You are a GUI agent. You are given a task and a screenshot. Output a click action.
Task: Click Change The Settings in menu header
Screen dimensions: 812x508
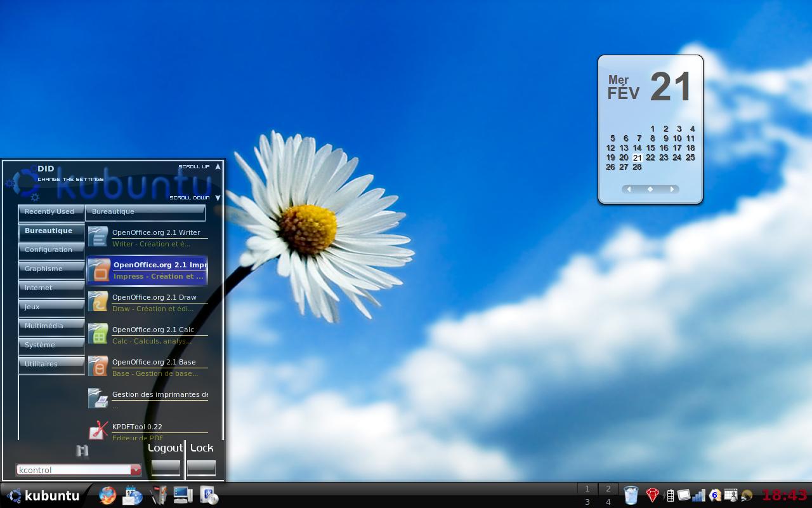coord(70,179)
